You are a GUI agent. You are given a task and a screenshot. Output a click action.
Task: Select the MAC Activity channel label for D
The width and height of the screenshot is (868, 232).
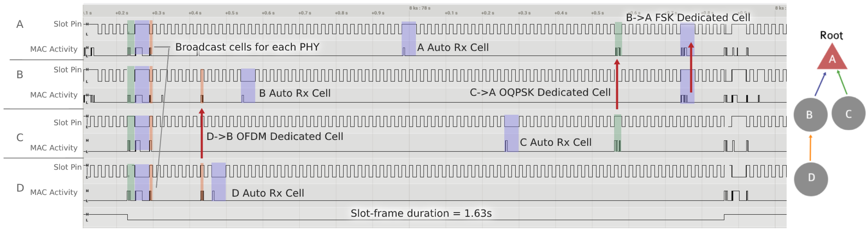click(54, 192)
